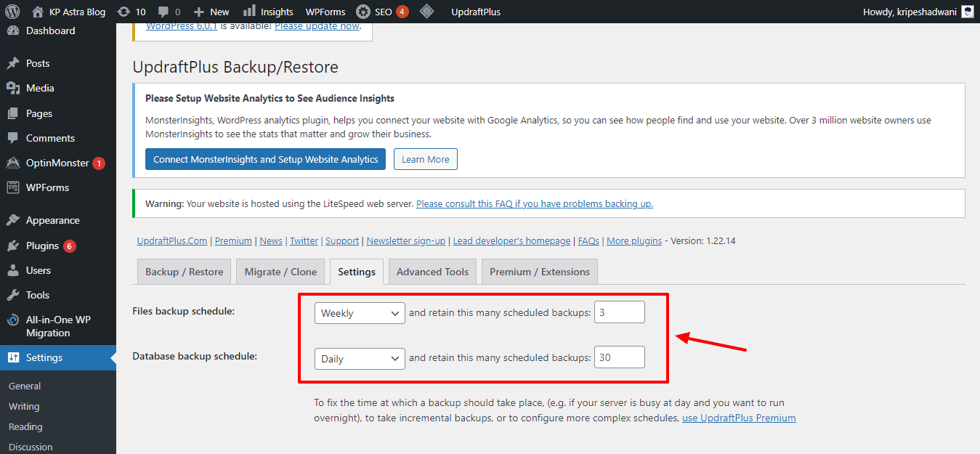
Task: Open the New content menu in admin bar
Action: pos(211,12)
